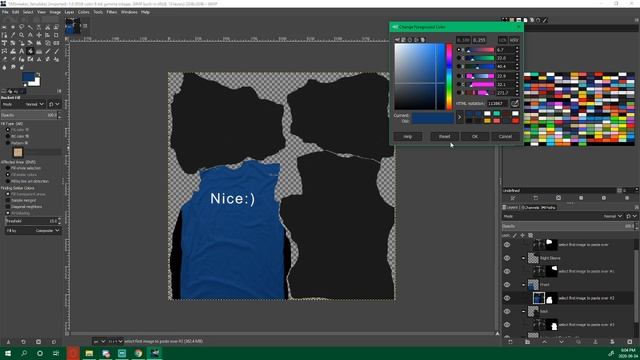The width and height of the screenshot is (640, 360).
Task: Select the Eraser tool
Action: pos(4,59)
